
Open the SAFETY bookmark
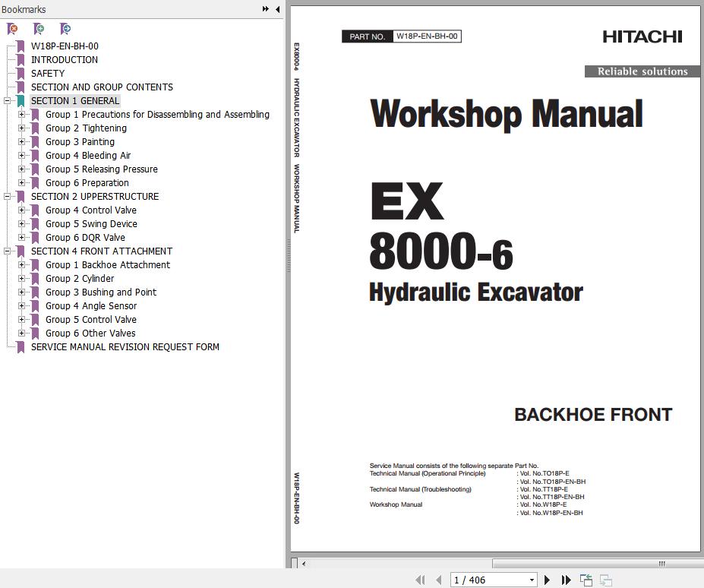click(x=48, y=74)
